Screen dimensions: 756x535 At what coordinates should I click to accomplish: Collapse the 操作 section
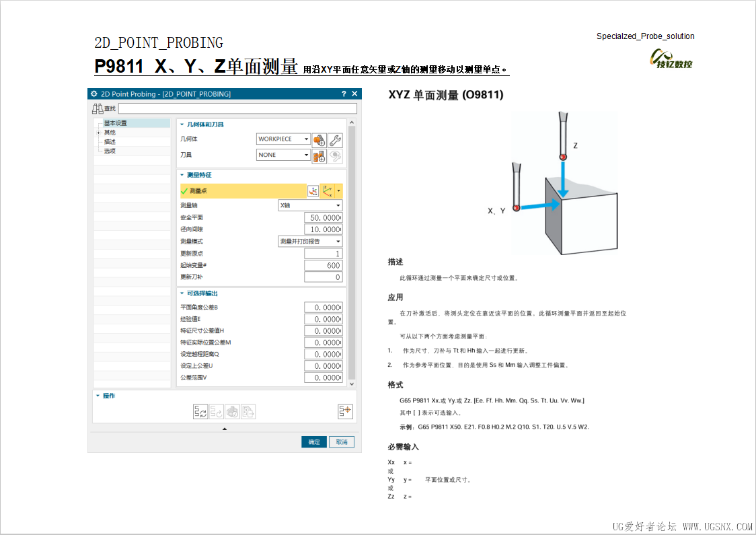[x=98, y=396]
